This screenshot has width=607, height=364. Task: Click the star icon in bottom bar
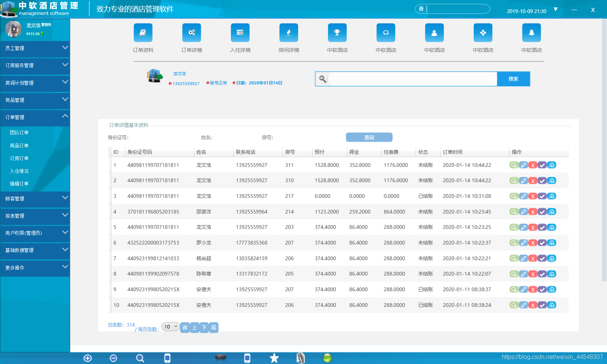(274, 358)
